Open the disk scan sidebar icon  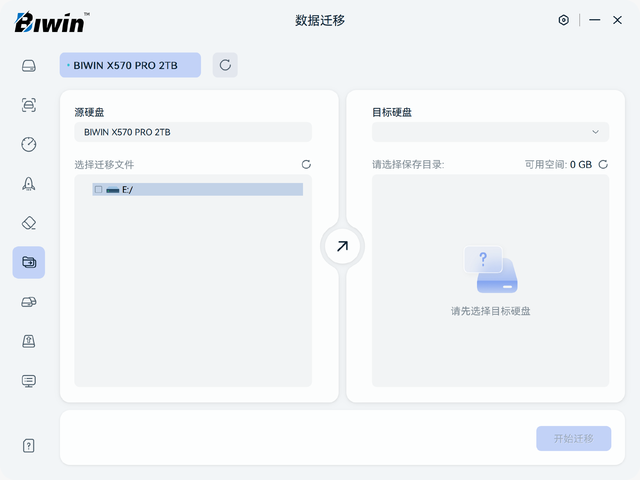(29, 105)
